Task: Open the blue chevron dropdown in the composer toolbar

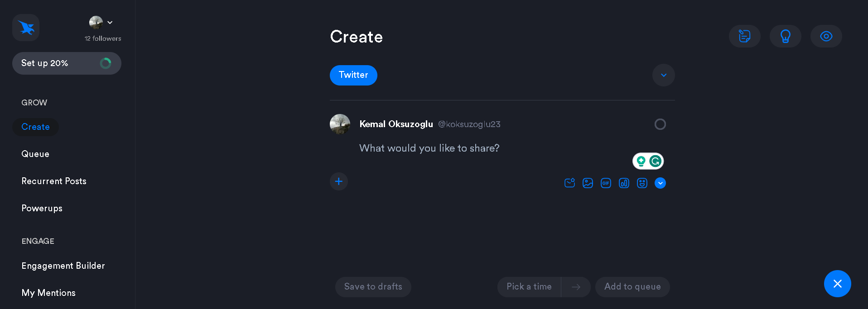Action: [x=660, y=183]
